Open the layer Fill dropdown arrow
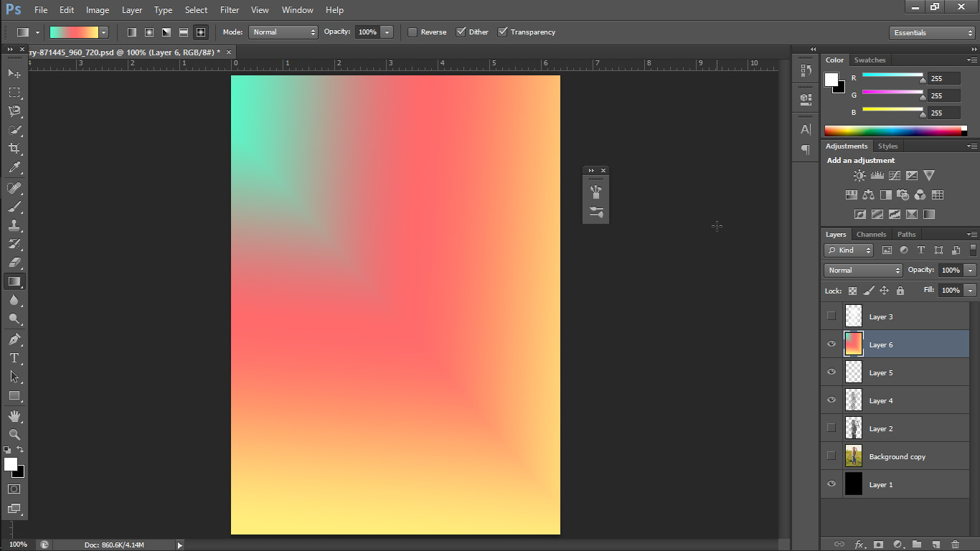980x551 pixels. tap(971, 291)
